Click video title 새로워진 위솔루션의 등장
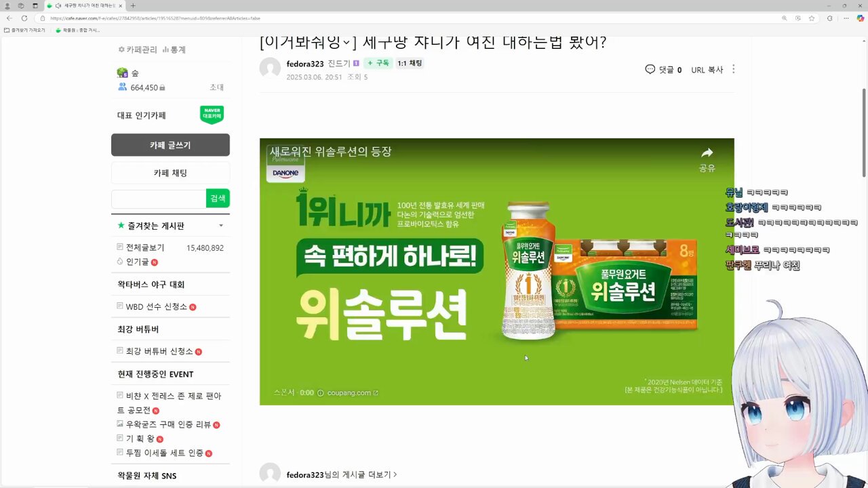This screenshot has height=488, width=868. pyautogui.click(x=331, y=152)
